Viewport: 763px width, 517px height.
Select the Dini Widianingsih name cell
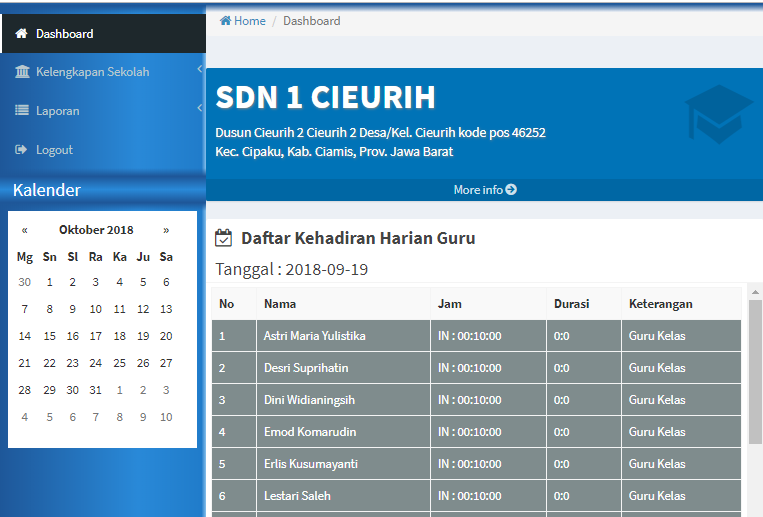tap(344, 400)
